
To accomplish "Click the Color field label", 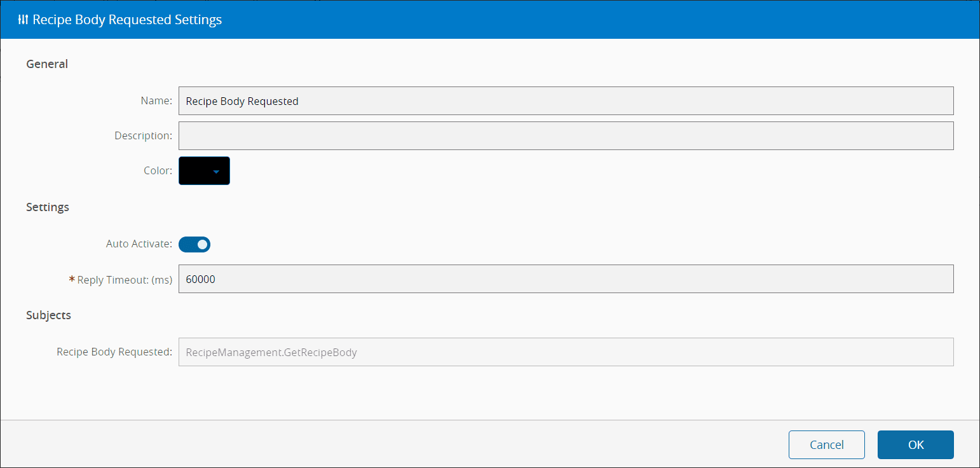I will click(158, 171).
